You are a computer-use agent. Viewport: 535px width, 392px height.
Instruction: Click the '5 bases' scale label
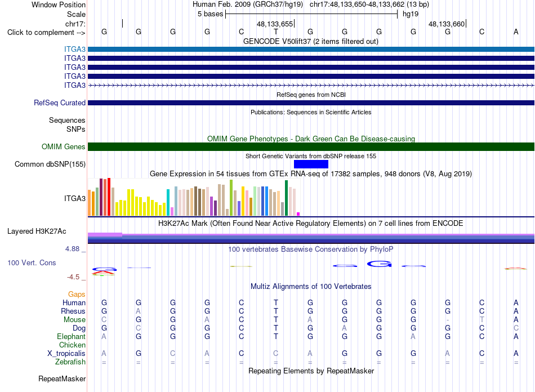[x=210, y=14]
